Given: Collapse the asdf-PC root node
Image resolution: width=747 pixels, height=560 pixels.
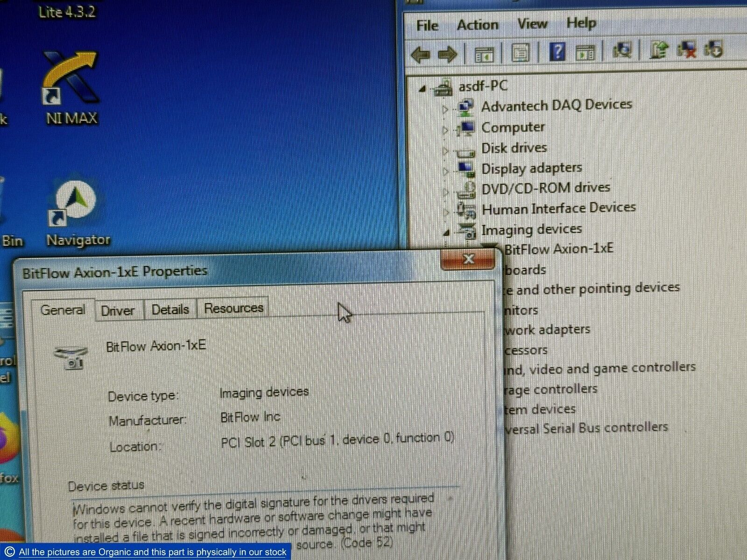Looking at the screenshot, I should point(423,89).
